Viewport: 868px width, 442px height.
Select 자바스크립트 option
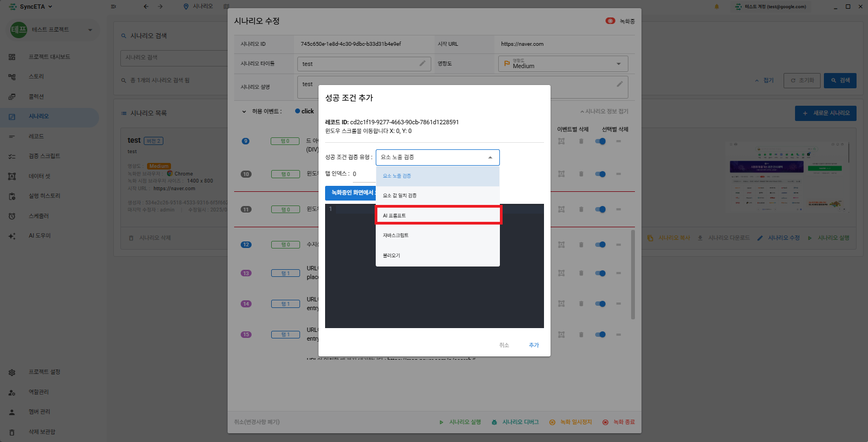pyautogui.click(x=438, y=235)
